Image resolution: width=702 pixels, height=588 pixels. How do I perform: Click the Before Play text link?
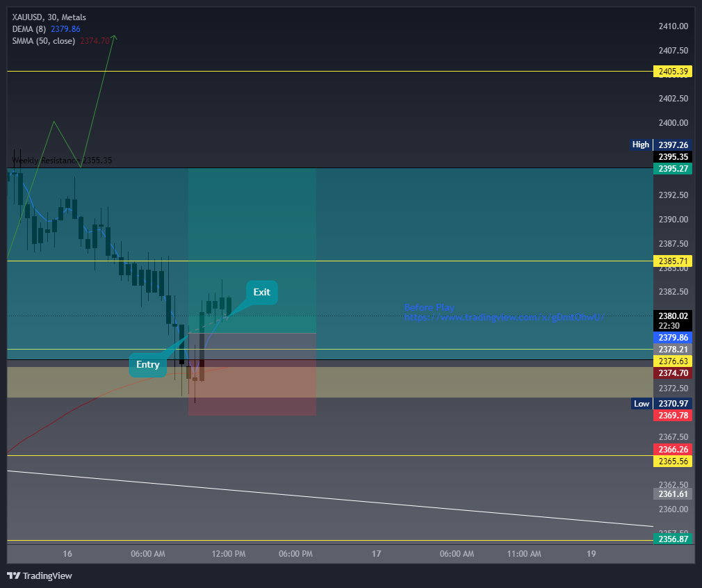pyautogui.click(x=430, y=307)
